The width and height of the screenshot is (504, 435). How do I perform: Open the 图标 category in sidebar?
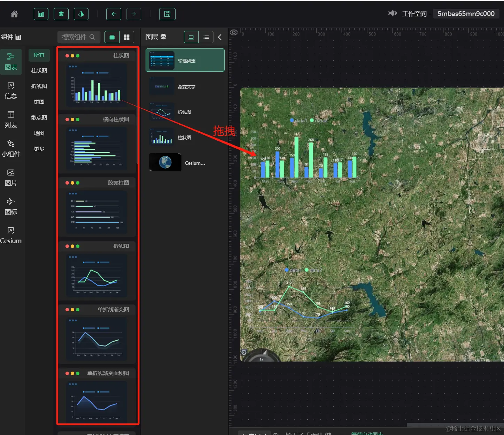click(x=11, y=207)
